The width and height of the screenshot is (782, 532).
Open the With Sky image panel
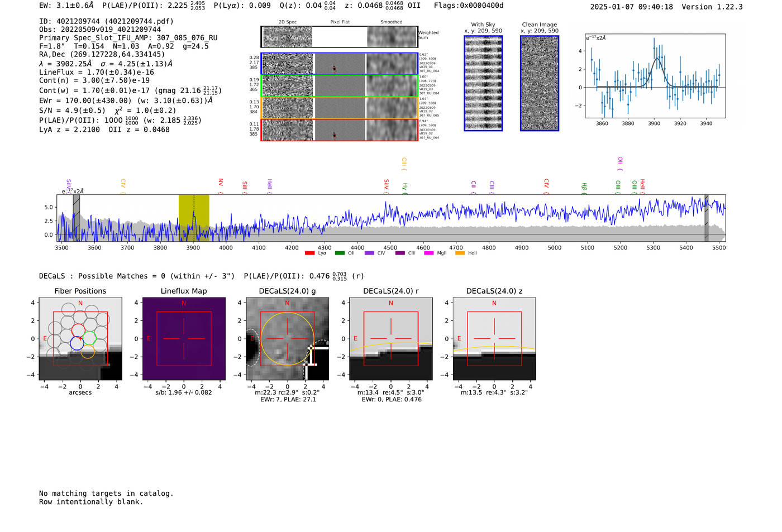coord(483,83)
